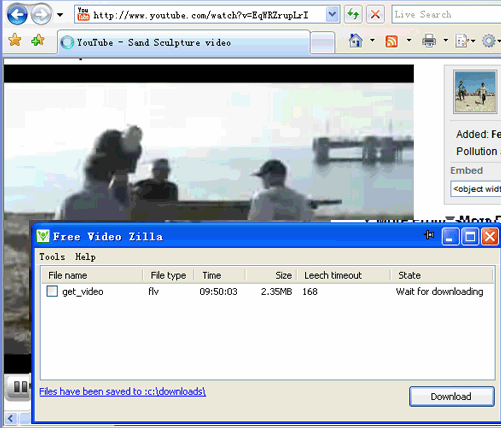Open the Tools menu in Video Zilla
501x428 pixels.
(52, 257)
